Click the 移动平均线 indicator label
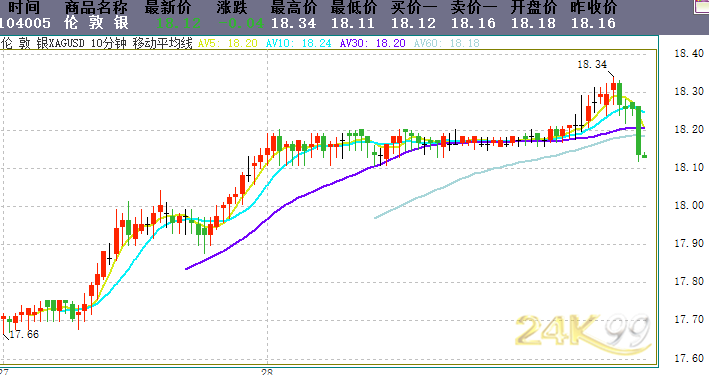Image resolution: width=709 pixels, height=375 pixels. click(x=162, y=43)
